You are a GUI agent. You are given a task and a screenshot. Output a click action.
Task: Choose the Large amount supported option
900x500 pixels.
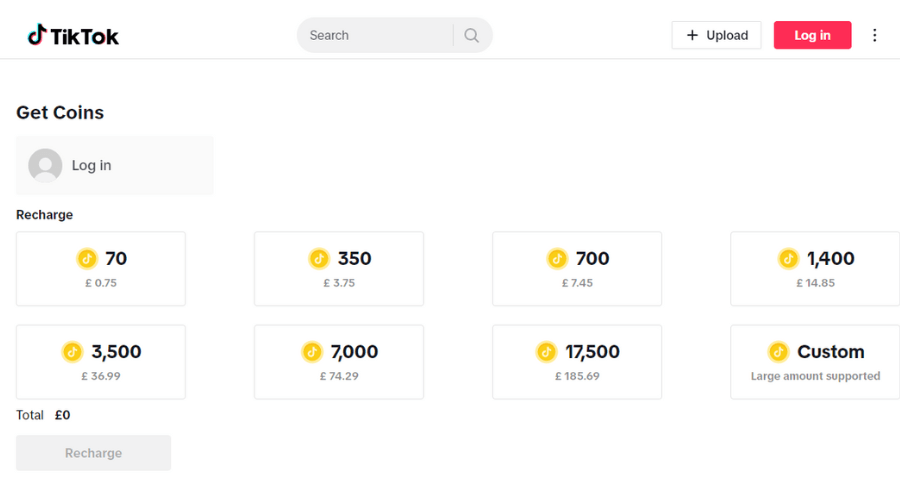tap(815, 376)
